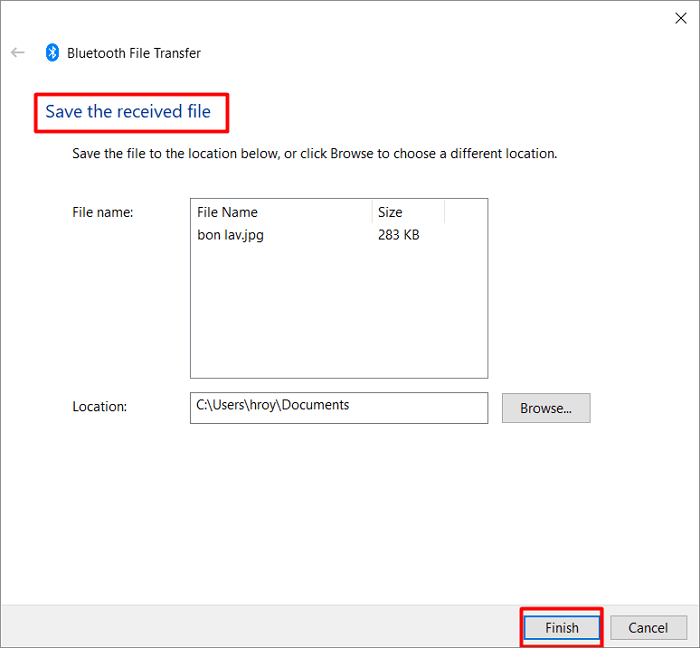700x648 pixels.
Task: Click into the Location path field
Action: pos(338,407)
